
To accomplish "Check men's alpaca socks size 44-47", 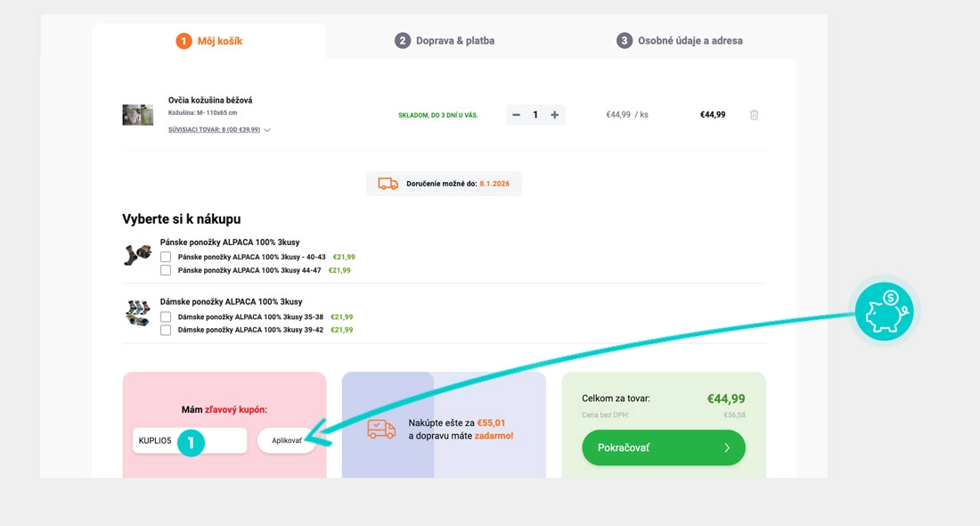I will tap(166, 270).
